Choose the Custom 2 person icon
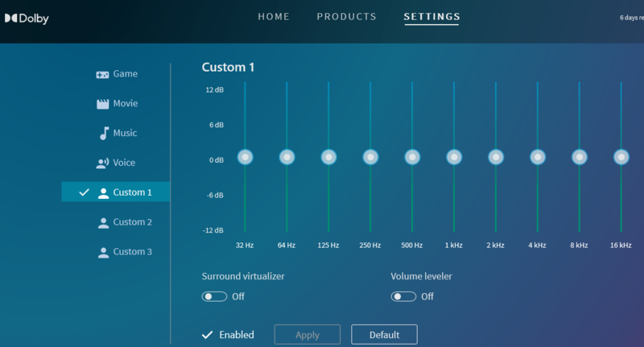Viewport: 644px width, 347px height. (x=103, y=222)
